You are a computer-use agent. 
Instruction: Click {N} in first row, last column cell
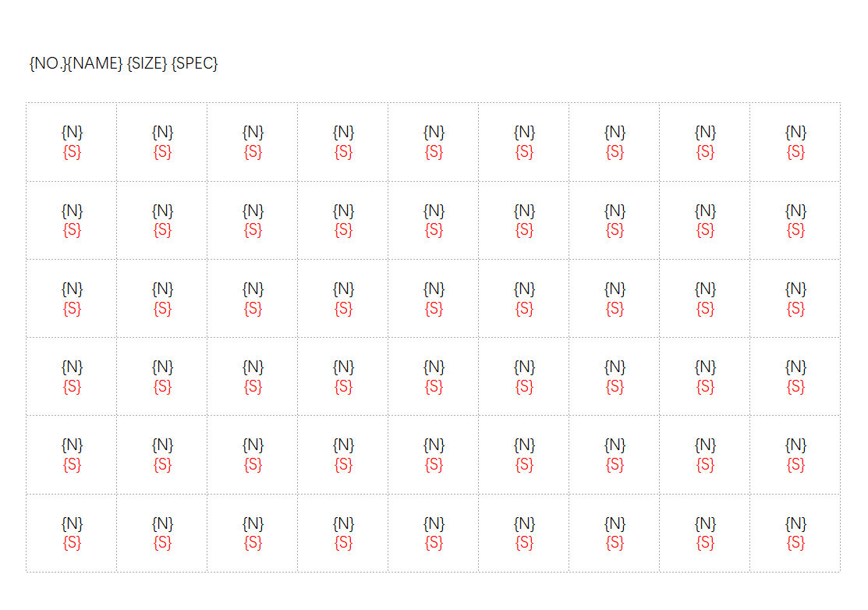click(x=795, y=133)
